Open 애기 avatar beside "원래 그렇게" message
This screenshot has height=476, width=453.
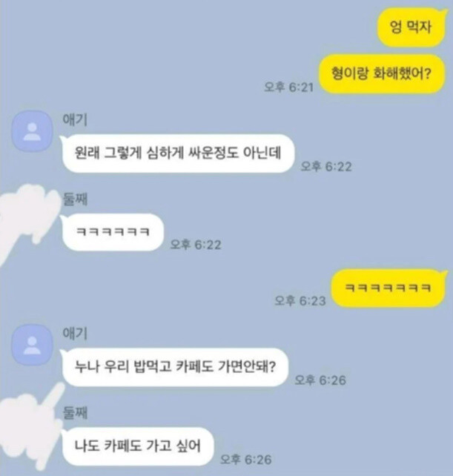coord(32,131)
